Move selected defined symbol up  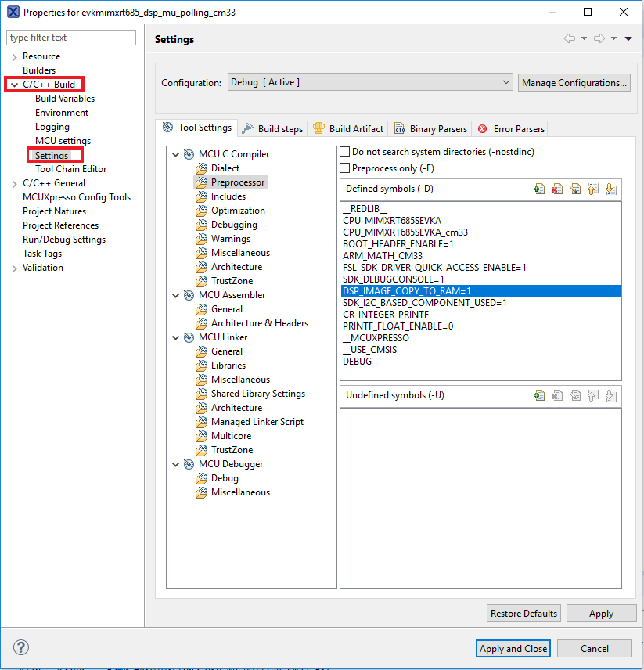coord(593,189)
